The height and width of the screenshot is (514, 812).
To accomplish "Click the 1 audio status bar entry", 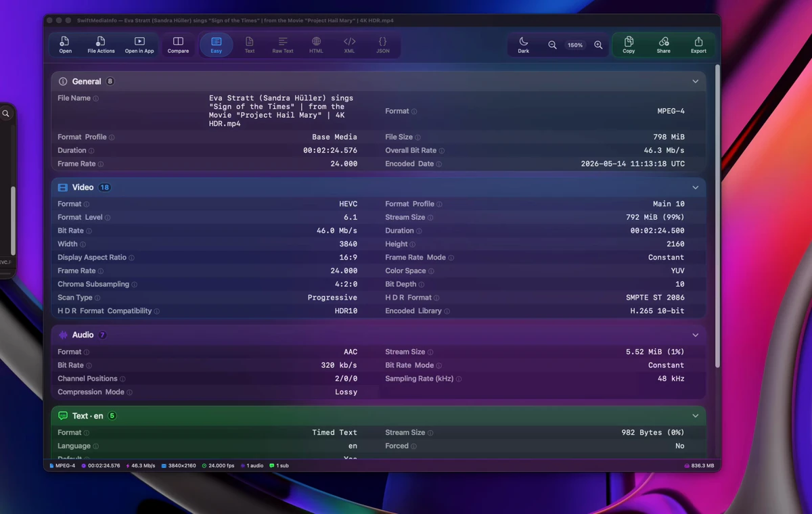I will (252, 466).
